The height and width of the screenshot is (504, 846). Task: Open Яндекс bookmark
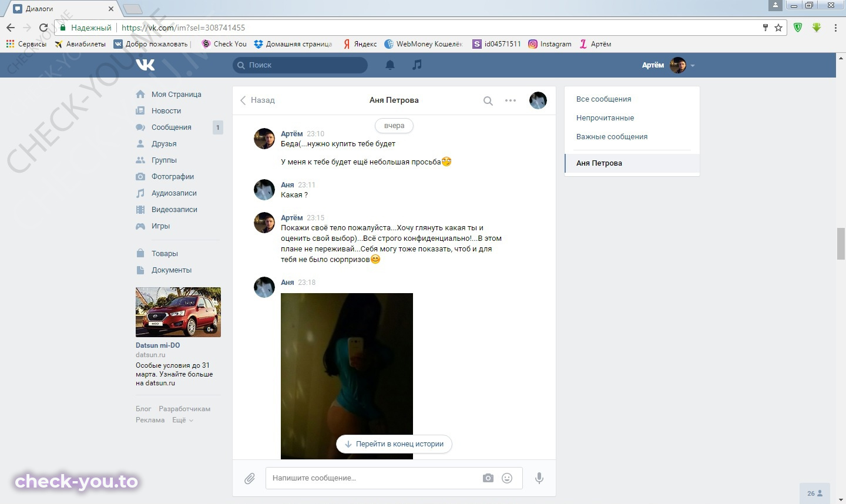pyautogui.click(x=360, y=44)
